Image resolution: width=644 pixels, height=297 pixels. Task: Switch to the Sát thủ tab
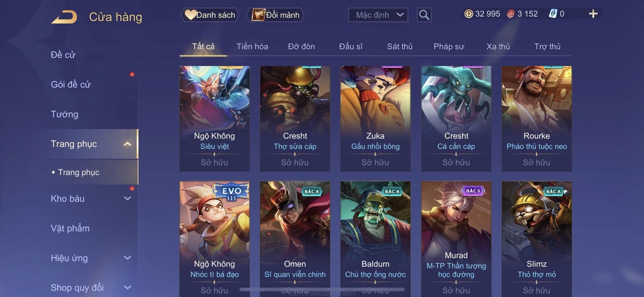pos(400,46)
